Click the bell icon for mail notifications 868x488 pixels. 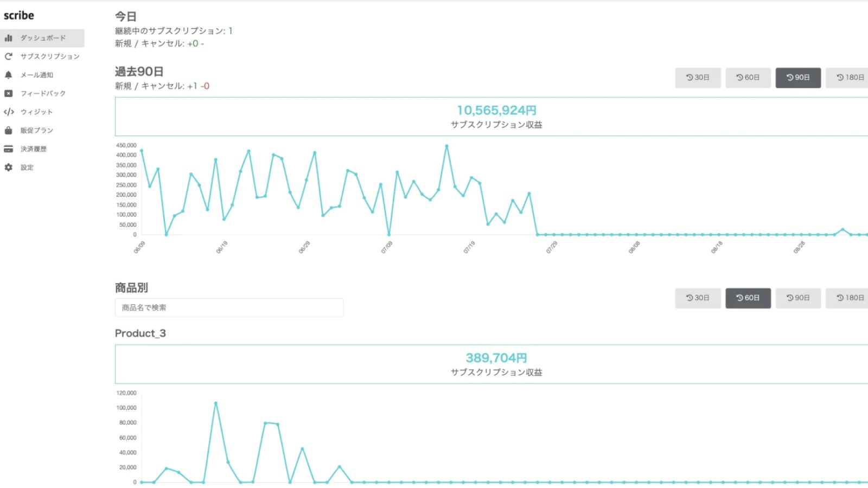[8, 75]
